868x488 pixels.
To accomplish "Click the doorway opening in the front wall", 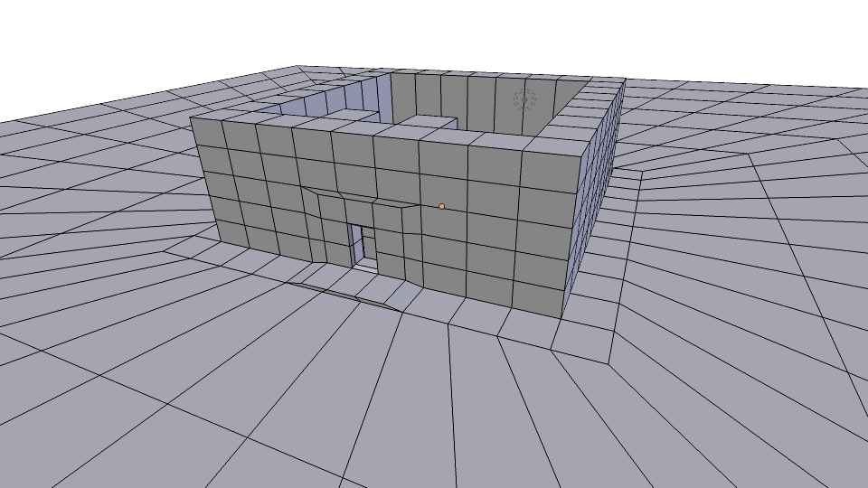I will click(x=363, y=248).
